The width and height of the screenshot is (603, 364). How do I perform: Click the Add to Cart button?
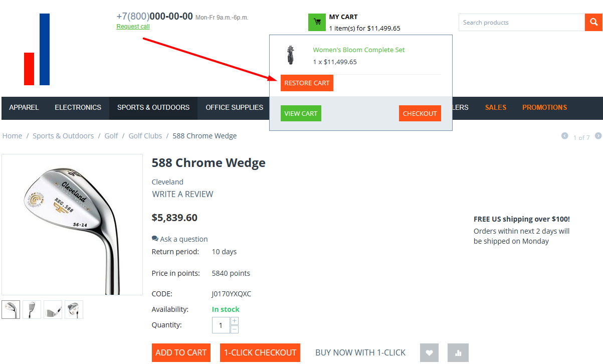pyautogui.click(x=181, y=352)
